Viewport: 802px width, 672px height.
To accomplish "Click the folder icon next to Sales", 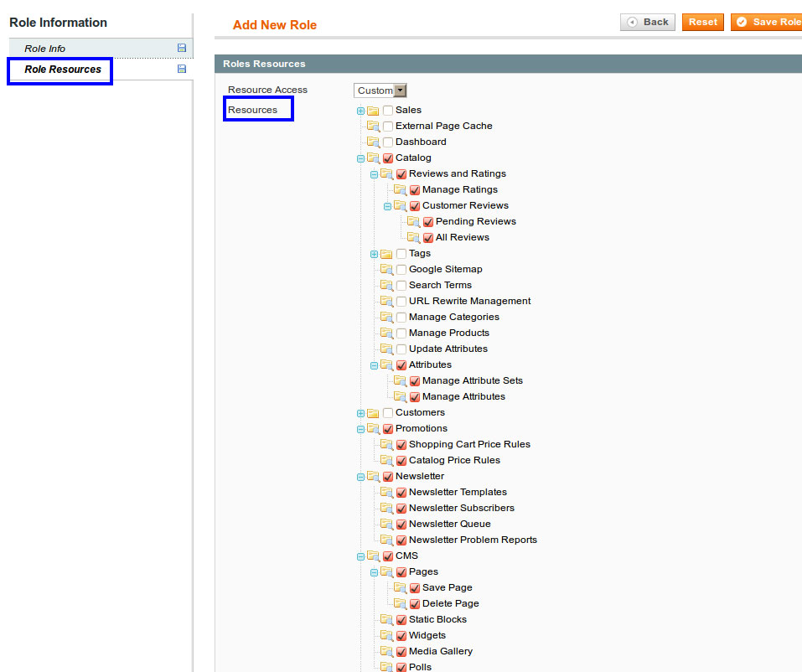I will (373, 111).
